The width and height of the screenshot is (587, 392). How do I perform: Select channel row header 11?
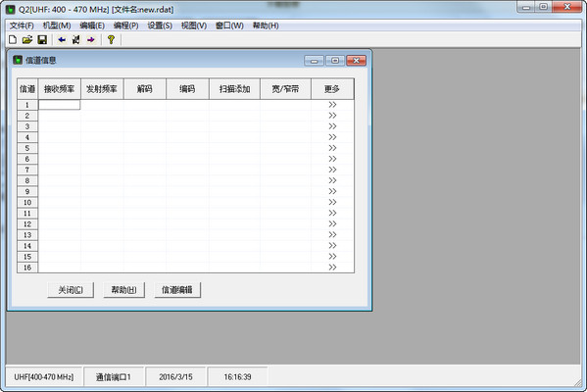[x=27, y=214]
